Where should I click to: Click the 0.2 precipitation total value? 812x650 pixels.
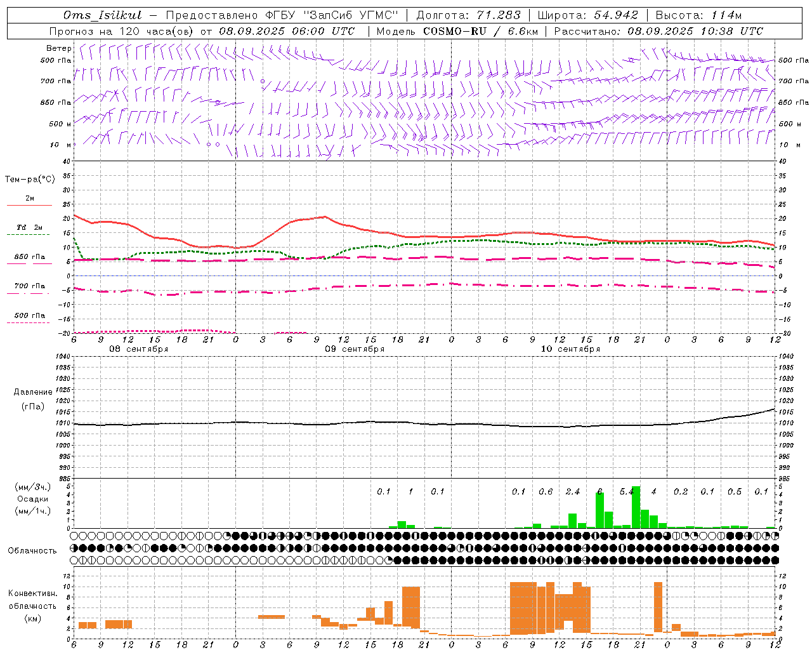click(x=681, y=491)
